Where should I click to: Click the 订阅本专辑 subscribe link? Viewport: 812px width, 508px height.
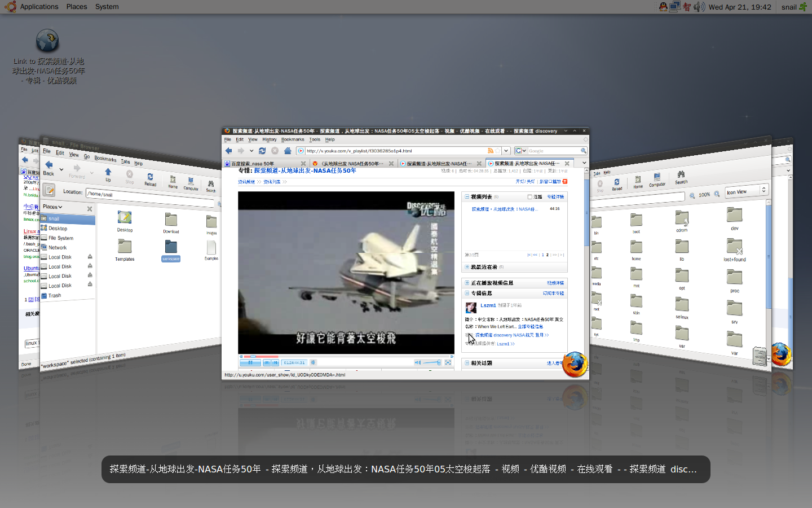point(553,294)
